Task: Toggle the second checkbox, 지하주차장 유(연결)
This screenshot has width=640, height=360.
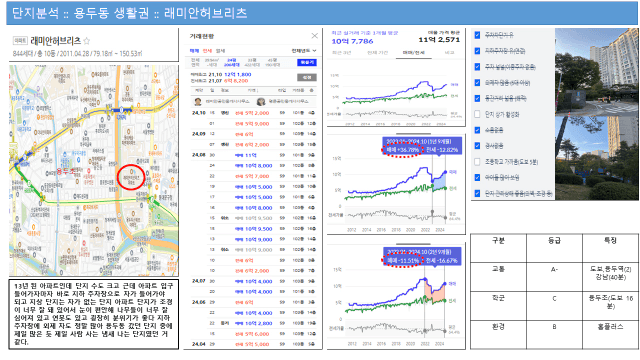Action: point(477,51)
